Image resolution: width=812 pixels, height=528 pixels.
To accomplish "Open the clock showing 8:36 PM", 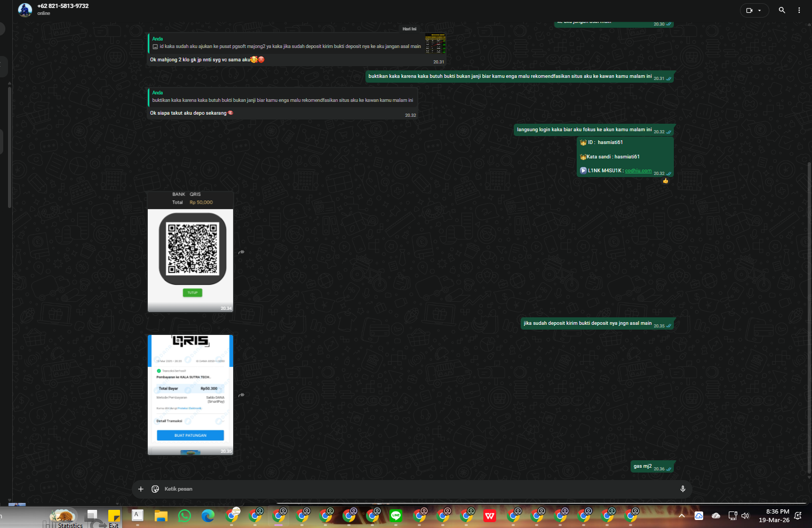I will pos(774,516).
